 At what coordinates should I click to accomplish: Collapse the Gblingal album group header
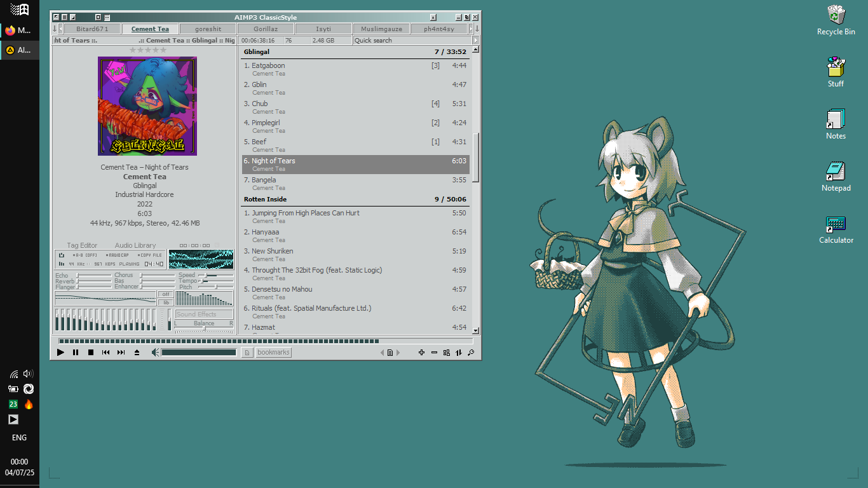[x=356, y=52]
